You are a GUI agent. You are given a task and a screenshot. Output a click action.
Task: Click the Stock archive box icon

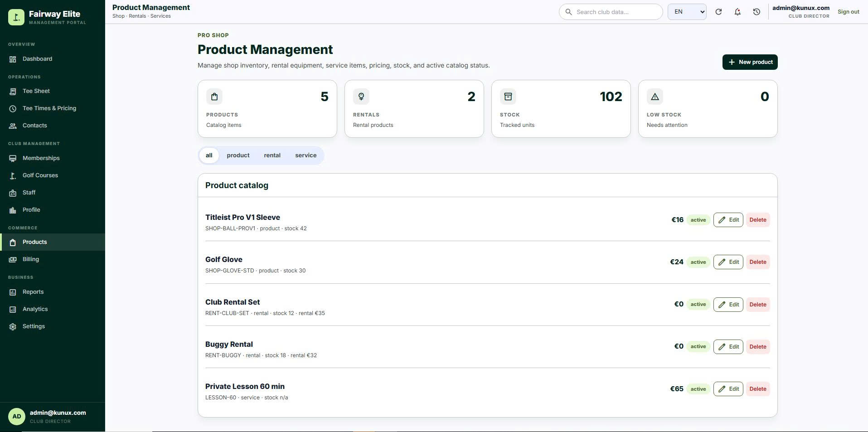(508, 97)
